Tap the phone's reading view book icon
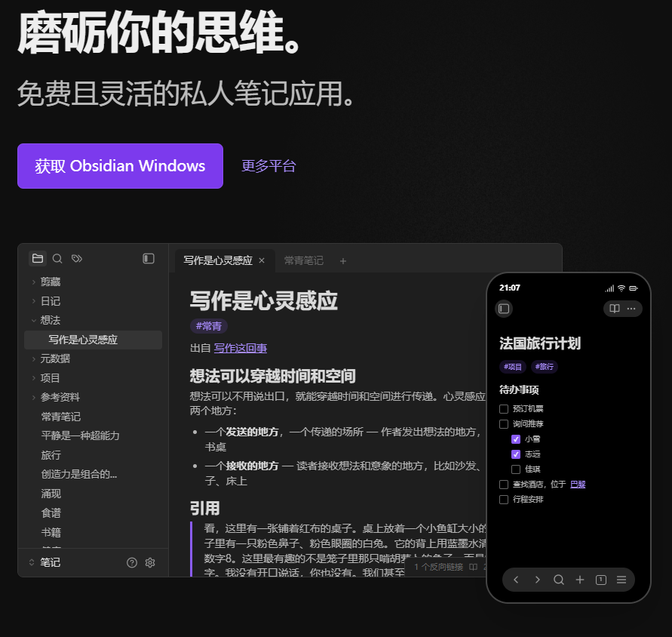This screenshot has height=637, width=672. [615, 309]
